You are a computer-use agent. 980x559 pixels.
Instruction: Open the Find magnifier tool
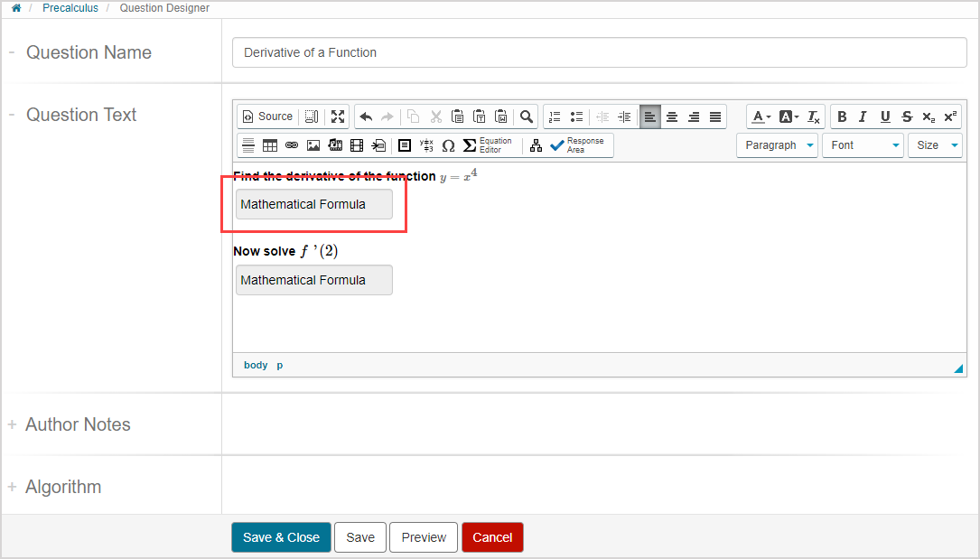pos(527,116)
